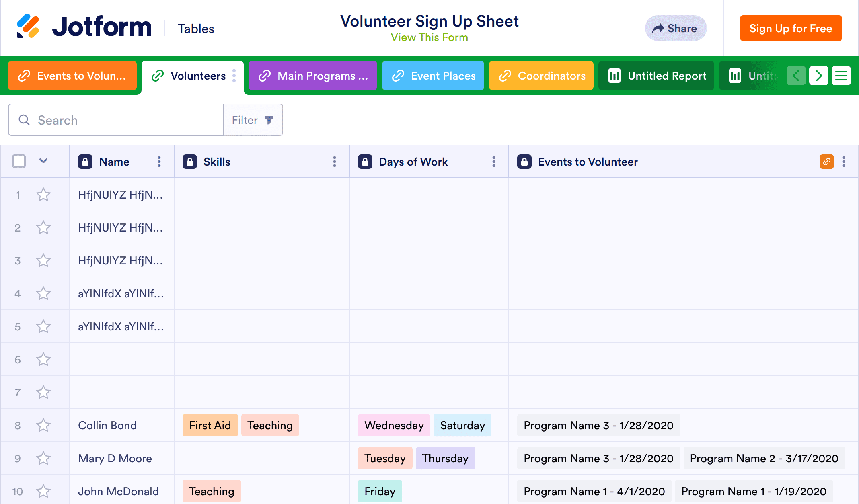The image size is (859, 504).
Task: Expand the chevron next to the select-all checkbox
Action: [x=43, y=161]
